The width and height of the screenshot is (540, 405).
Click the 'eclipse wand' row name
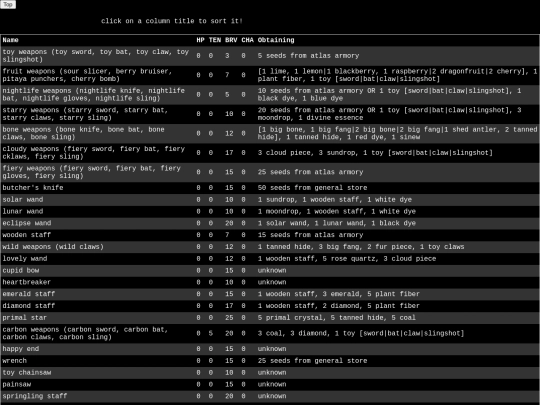coord(27,223)
